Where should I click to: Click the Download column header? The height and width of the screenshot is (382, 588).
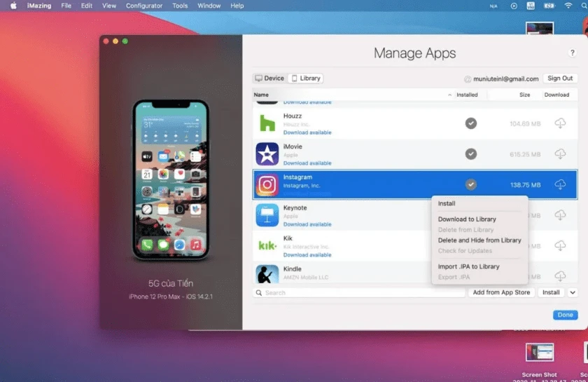pyautogui.click(x=556, y=95)
